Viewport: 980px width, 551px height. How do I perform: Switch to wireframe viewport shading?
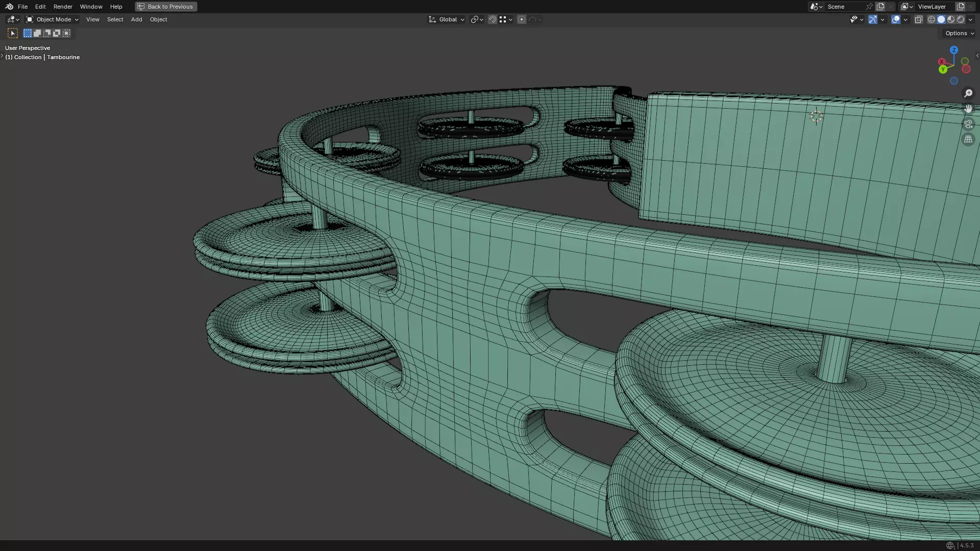pyautogui.click(x=931, y=19)
